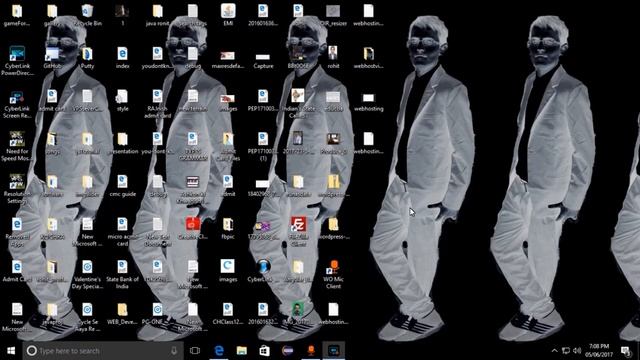Screen dimensions: 640x360
Task: Select the PC-ONE media file
Action: [x=158, y=313]
